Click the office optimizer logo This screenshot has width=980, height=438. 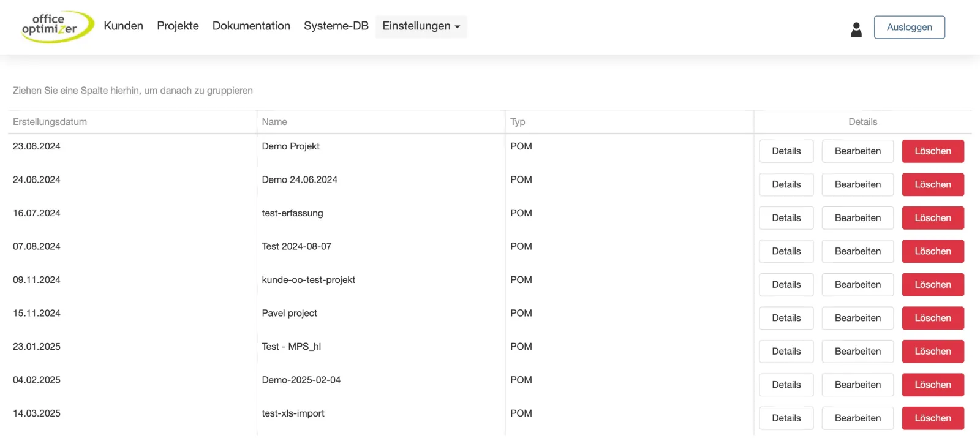(x=57, y=26)
